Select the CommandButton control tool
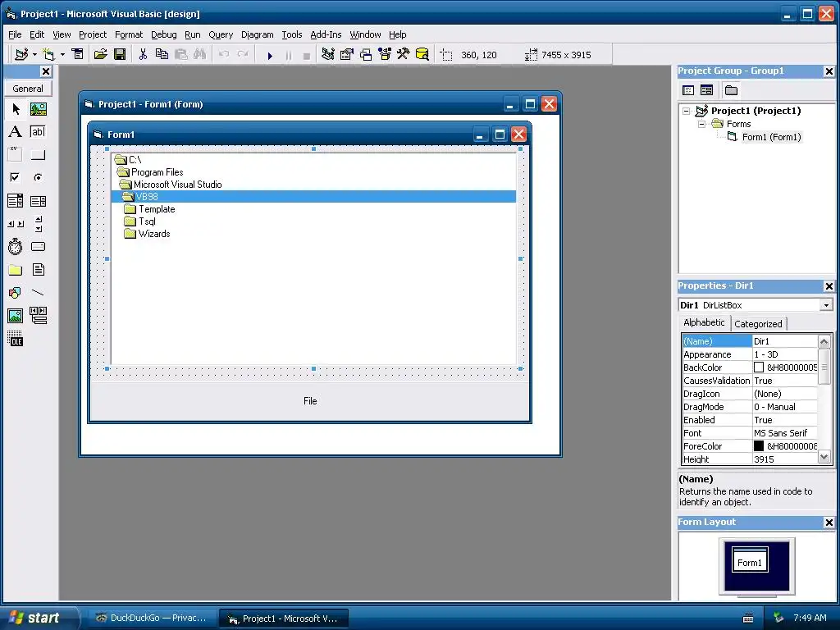Viewport: 840px width, 630px height. coord(38,155)
